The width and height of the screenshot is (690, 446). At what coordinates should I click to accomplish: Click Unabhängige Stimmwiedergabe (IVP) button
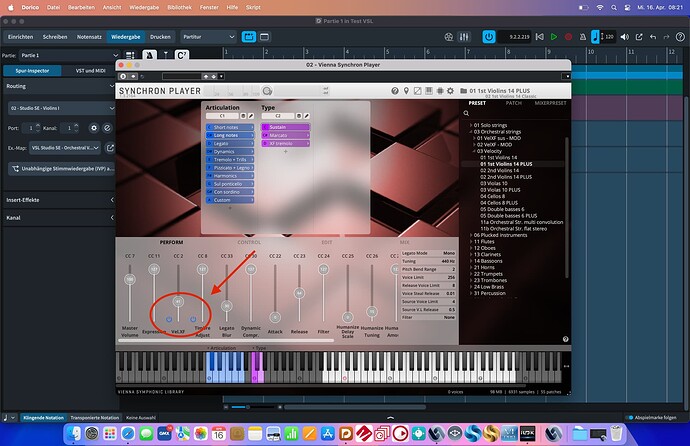62,168
